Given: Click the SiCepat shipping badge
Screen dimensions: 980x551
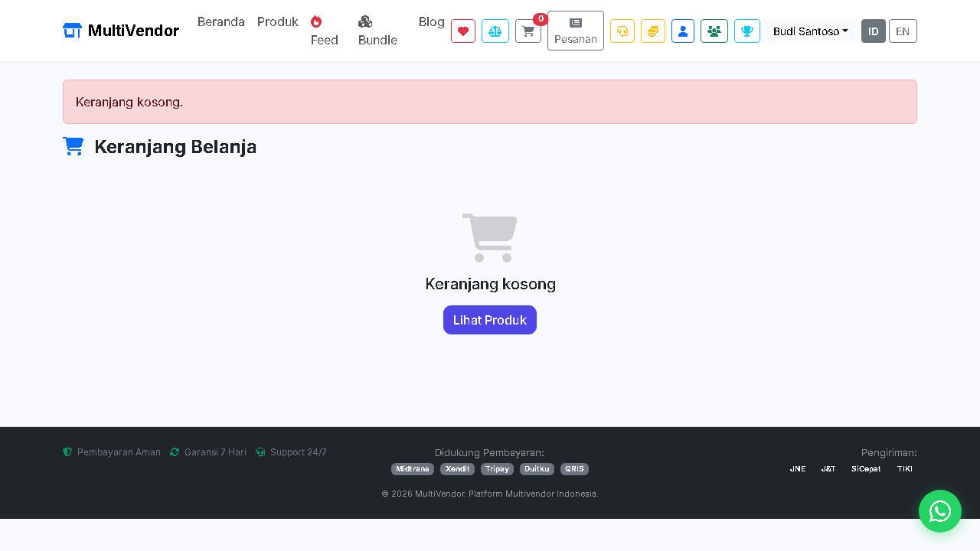Looking at the screenshot, I should (866, 469).
